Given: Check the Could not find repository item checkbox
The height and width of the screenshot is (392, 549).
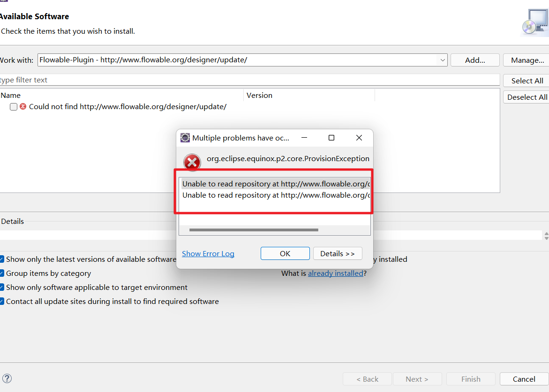Looking at the screenshot, I should pos(13,107).
